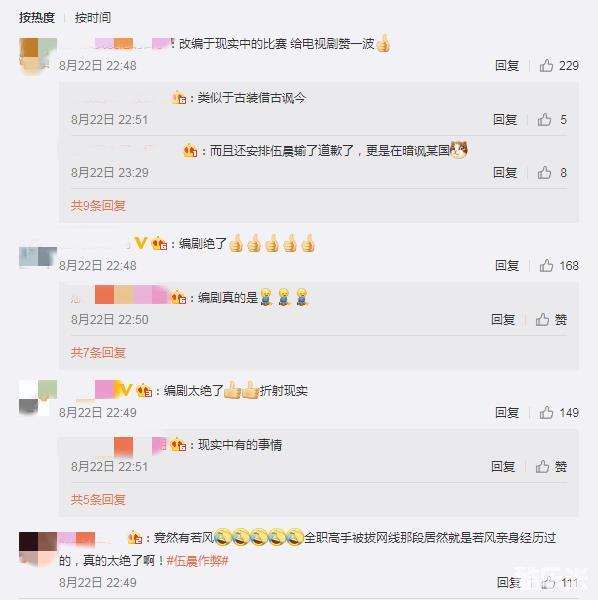Open avatar of the 竟然有若风 commenter

(x=38, y=549)
